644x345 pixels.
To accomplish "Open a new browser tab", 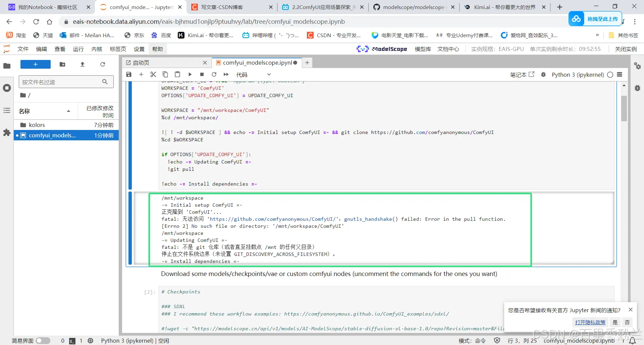I will [559, 7].
